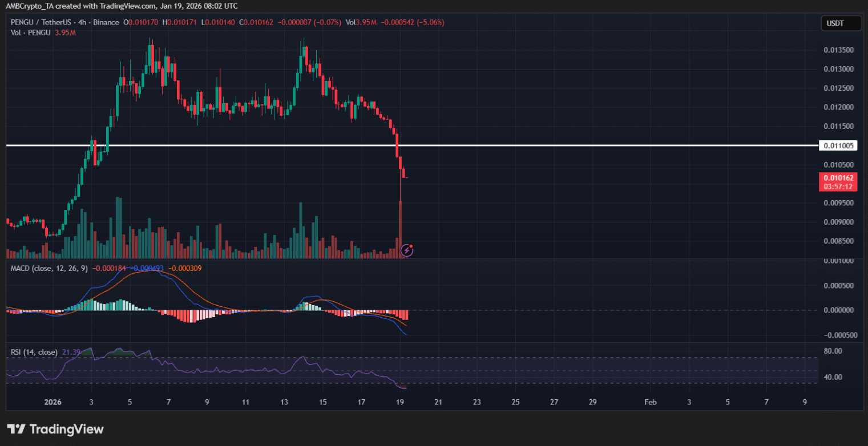Click the 2026 label on the time axis
The height and width of the screenshot is (446, 868).
(53, 402)
